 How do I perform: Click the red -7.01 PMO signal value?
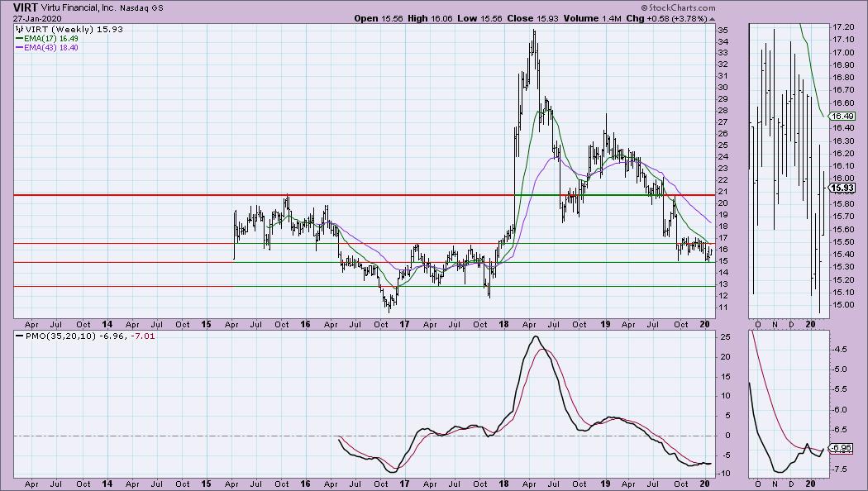tap(143, 336)
